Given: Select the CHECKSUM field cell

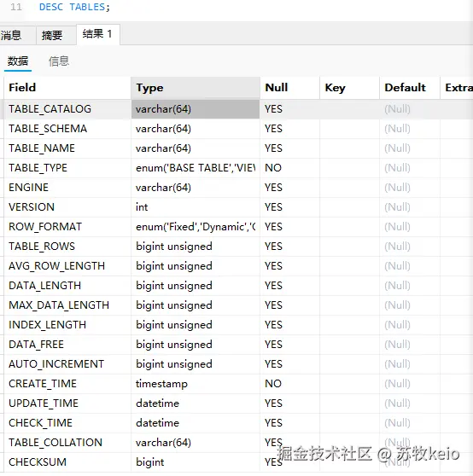Looking at the screenshot, I should point(67,462).
